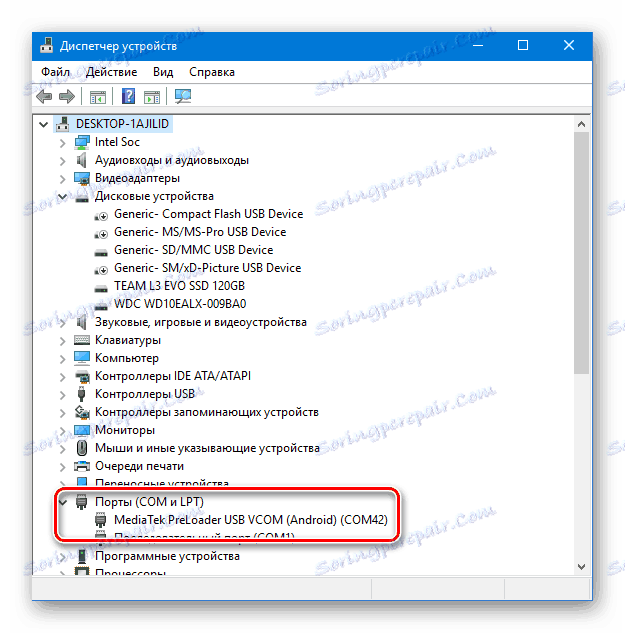Open the Файл menu
The image size is (625, 633).
(55, 72)
